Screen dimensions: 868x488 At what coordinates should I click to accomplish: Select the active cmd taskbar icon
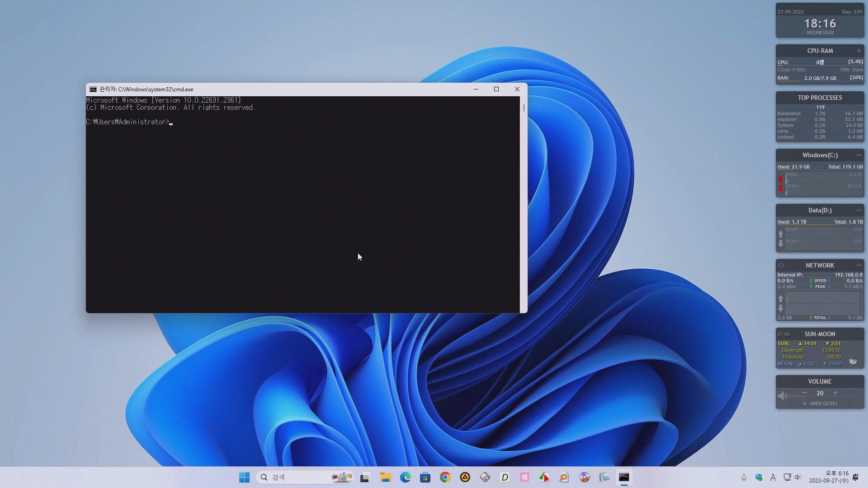click(624, 477)
